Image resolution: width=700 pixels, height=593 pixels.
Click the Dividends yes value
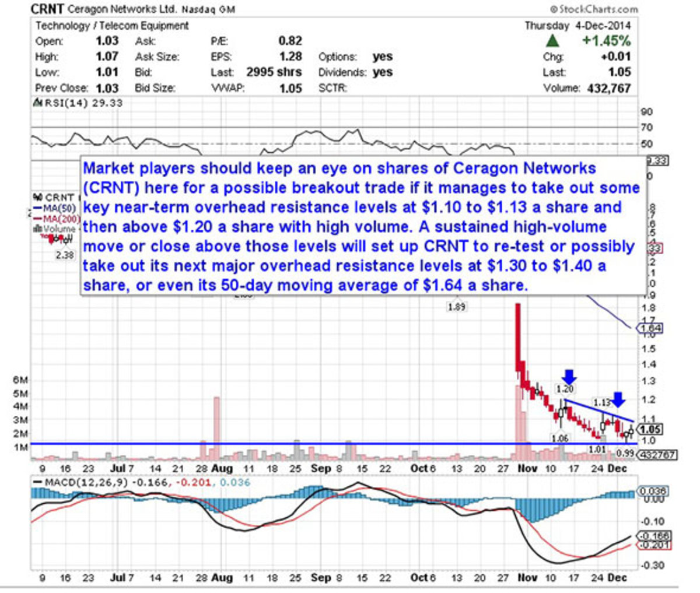point(382,72)
